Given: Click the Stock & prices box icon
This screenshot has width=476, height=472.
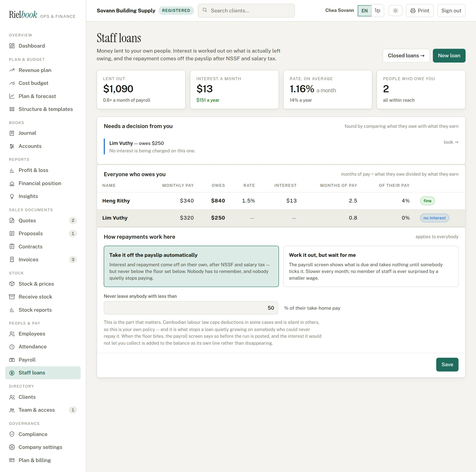Looking at the screenshot, I should click(12, 284).
